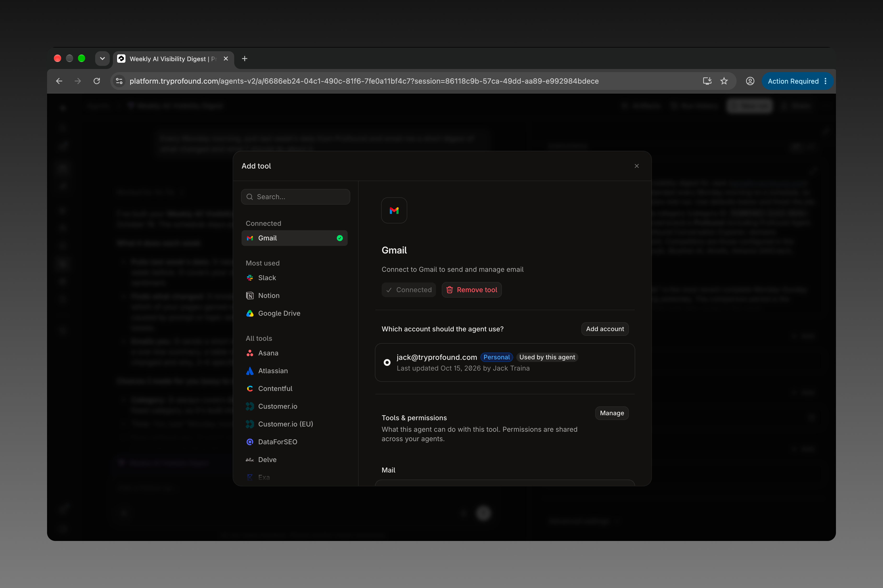Open the Delve tool entry

[294, 459]
